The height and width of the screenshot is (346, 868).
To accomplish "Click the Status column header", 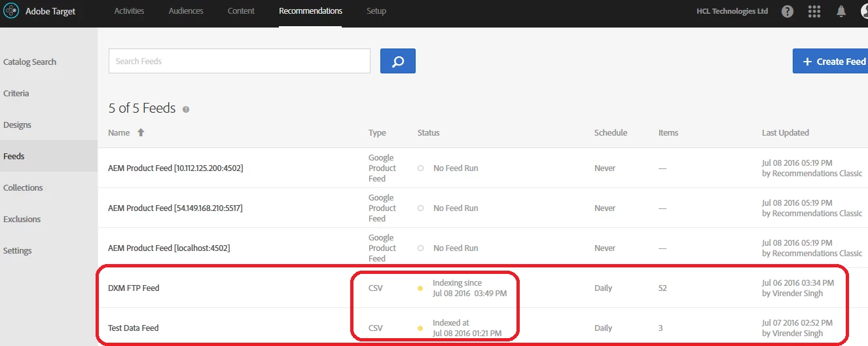I will pyautogui.click(x=429, y=132).
